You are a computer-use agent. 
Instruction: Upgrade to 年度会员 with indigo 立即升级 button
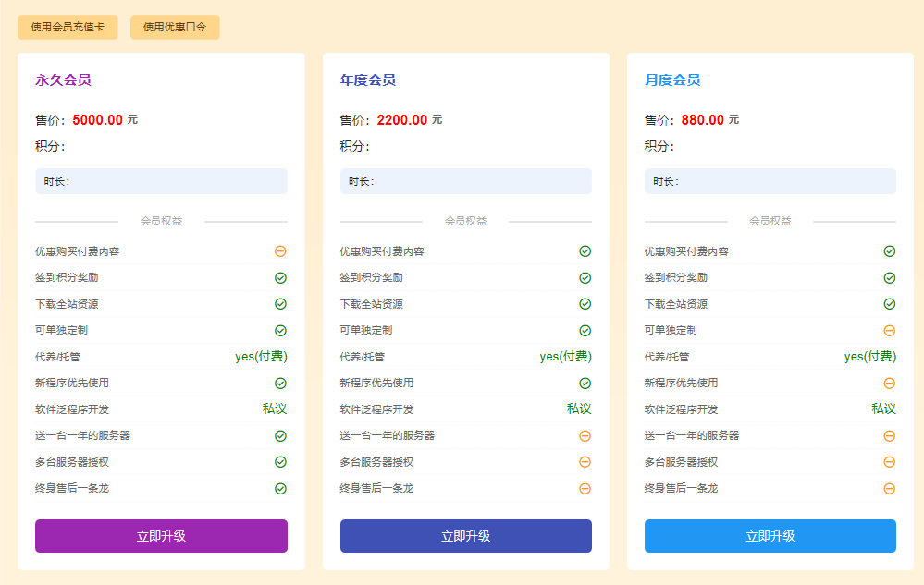[465, 536]
